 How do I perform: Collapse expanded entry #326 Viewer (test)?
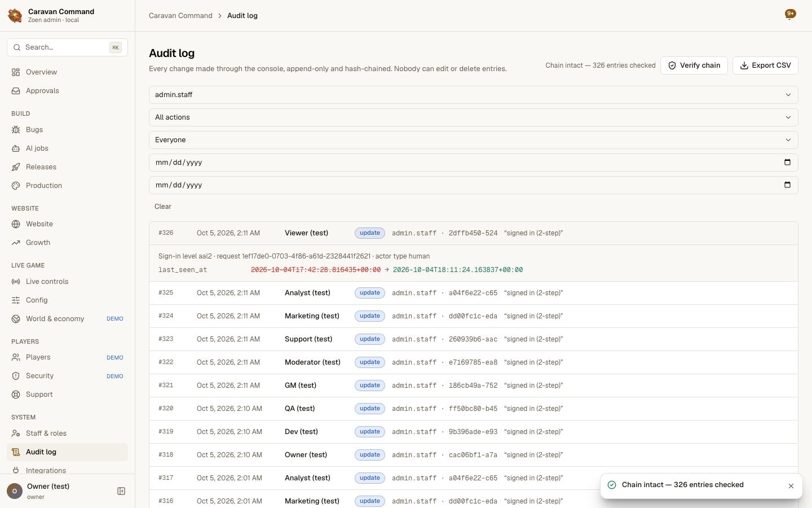click(474, 233)
